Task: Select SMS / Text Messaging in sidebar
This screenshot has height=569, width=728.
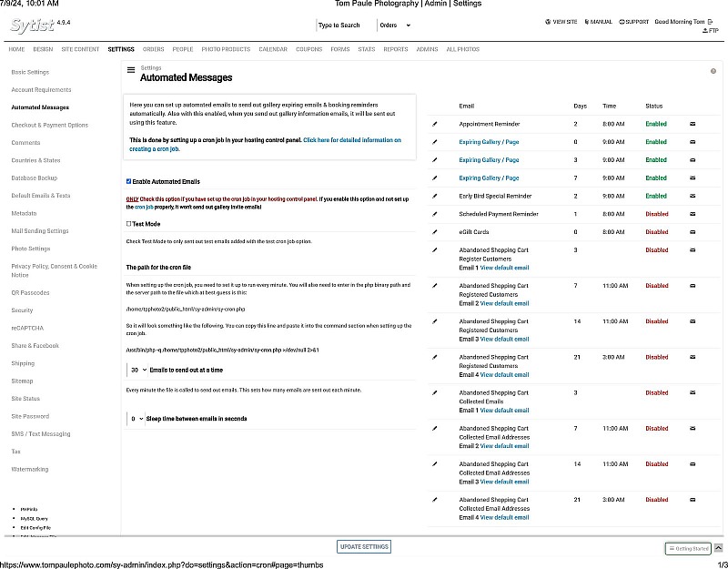Action: pos(41,434)
